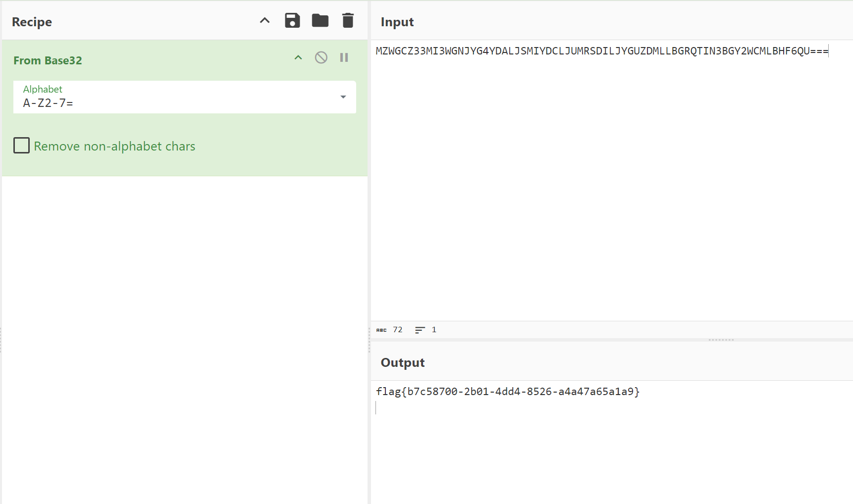Viewport: 853px width, 504px height.
Task: Click the Output pane title
Action: pos(402,362)
